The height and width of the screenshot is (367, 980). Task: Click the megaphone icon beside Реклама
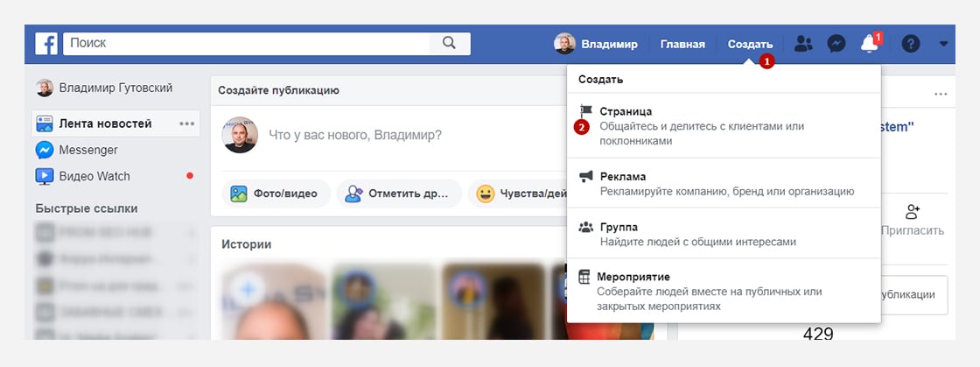coord(585,177)
